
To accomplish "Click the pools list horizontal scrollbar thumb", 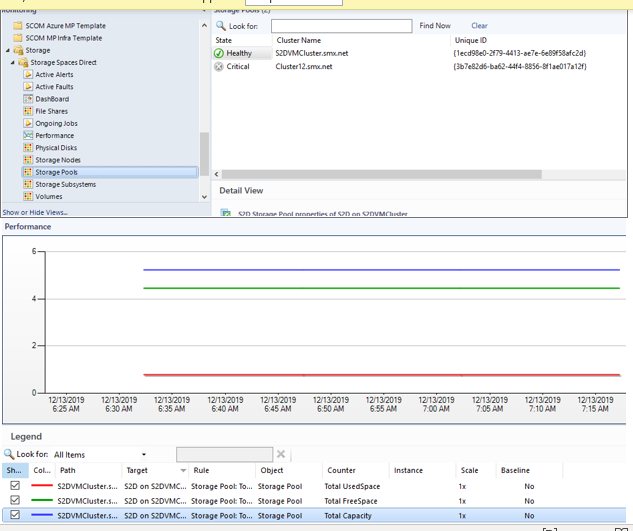I will (381, 174).
